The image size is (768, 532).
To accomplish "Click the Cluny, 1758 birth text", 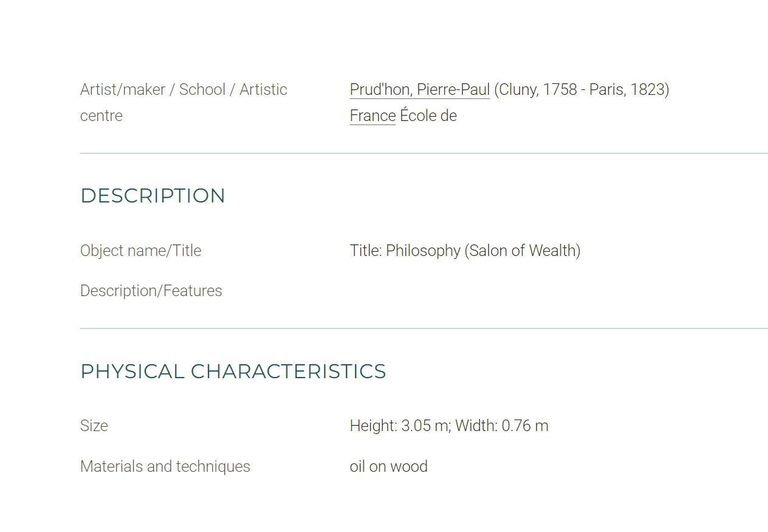I will (x=538, y=90).
